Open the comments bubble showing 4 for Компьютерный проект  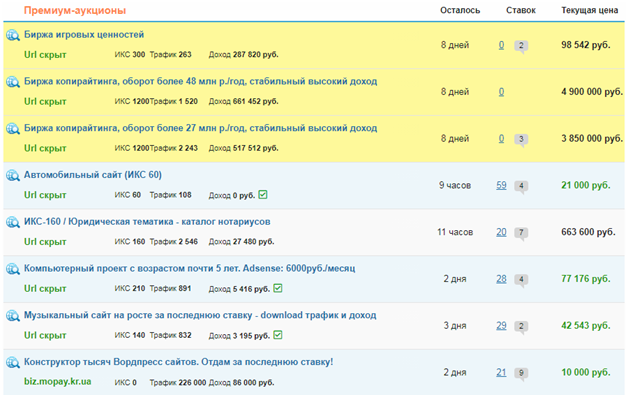click(521, 280)
